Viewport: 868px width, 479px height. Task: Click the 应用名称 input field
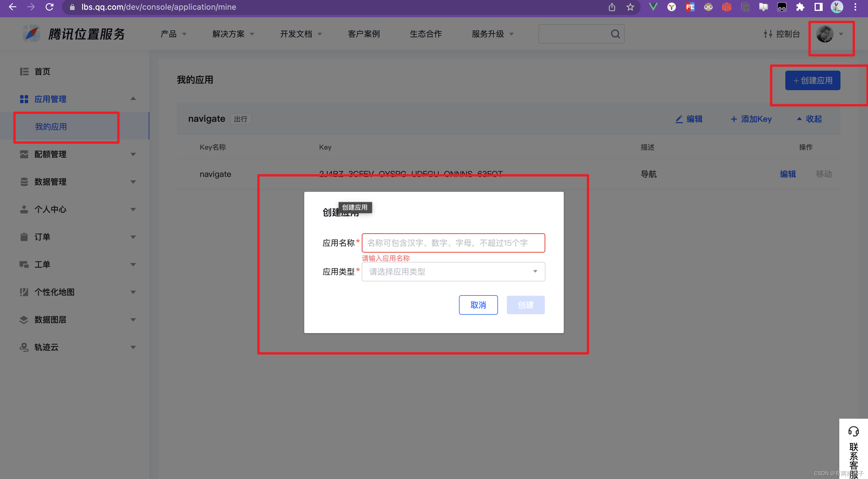pos(453,243)
